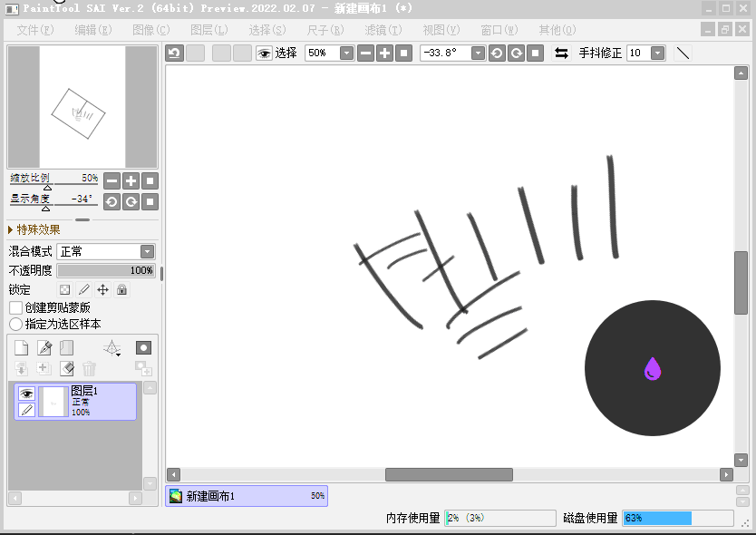Open the 选择(S) menu
The image size is (756, 535).
pyautogui.click(x=267, y=30)
